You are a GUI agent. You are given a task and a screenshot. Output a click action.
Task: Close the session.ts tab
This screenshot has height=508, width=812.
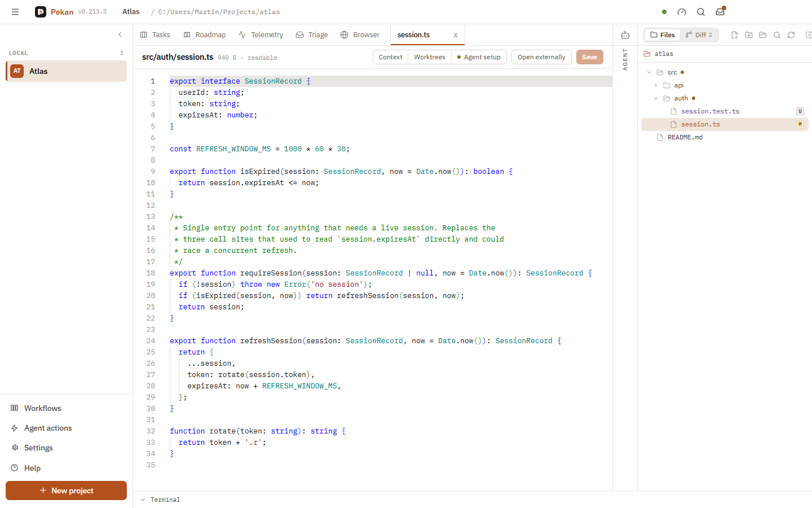pos(456,35)
